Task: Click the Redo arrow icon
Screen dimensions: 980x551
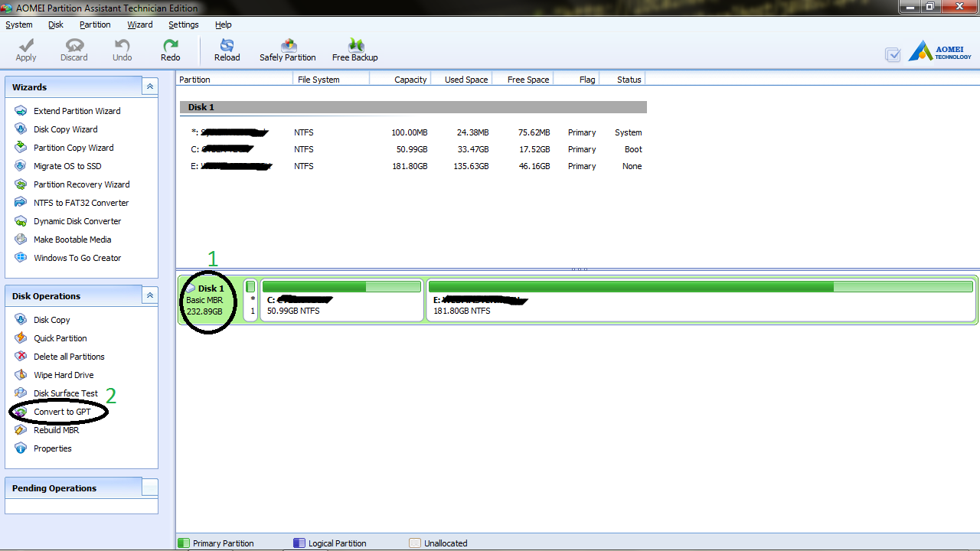Action: (170, 46)
